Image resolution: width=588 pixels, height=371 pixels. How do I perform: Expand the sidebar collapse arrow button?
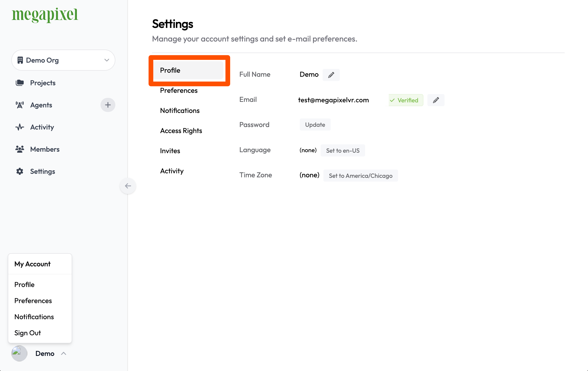[128, 186]
